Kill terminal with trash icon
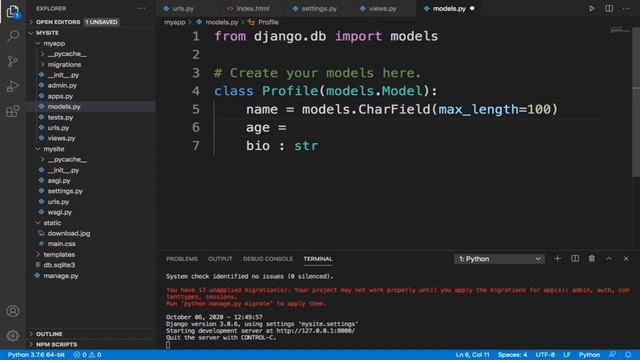The image size is (640, 360). click(x=591, y=259)
